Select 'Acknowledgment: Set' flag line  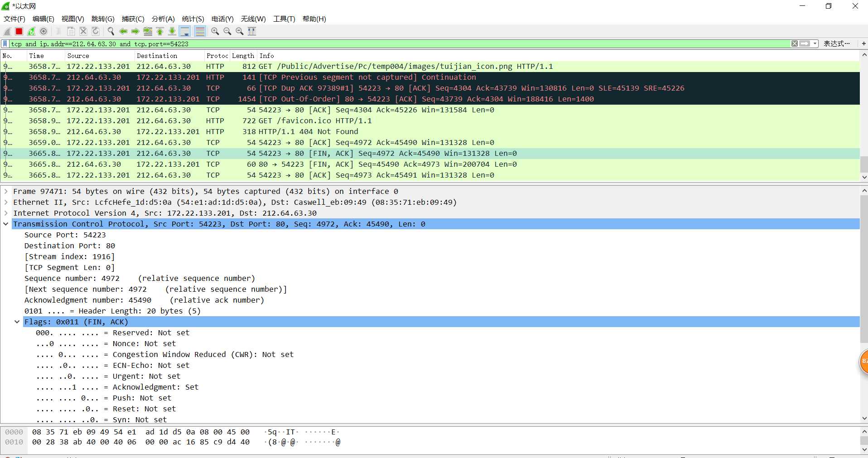coord(117,387)
